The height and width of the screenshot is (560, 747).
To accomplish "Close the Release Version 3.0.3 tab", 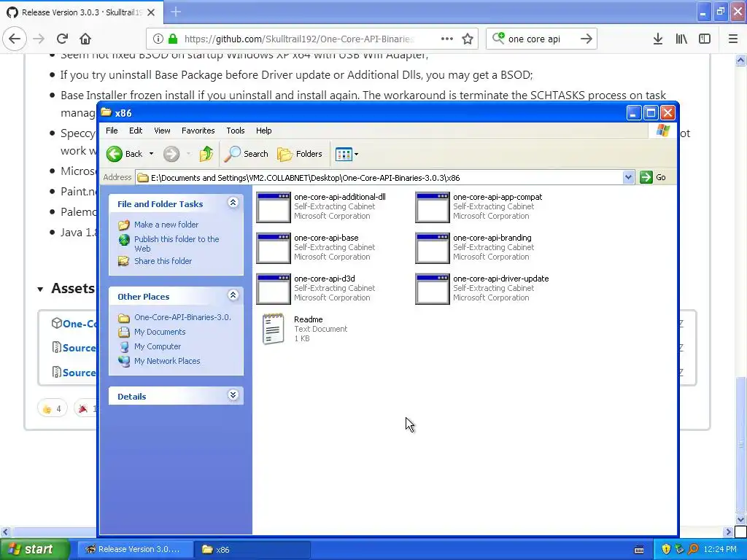I will (151, 12).
